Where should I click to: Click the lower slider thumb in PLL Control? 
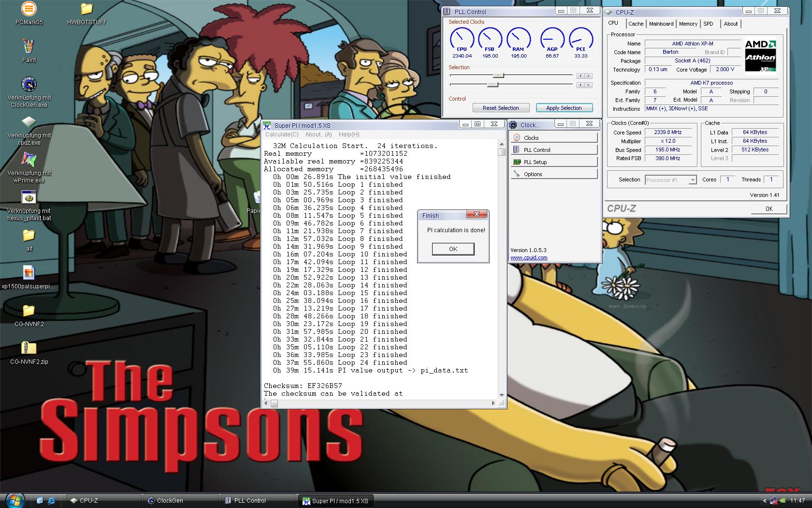pos(493,85)
